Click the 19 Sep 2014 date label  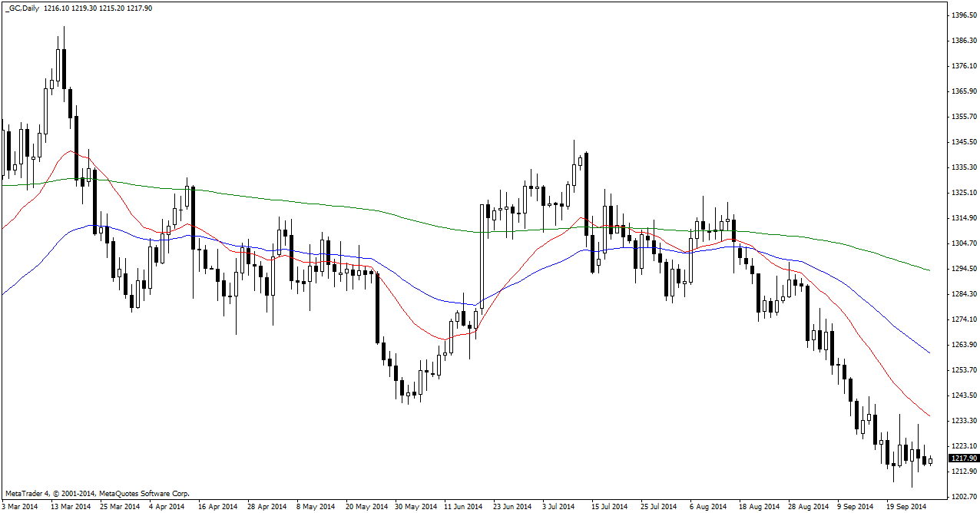(x=907, y=507)
